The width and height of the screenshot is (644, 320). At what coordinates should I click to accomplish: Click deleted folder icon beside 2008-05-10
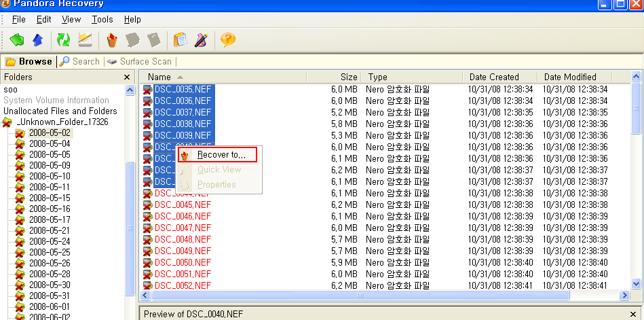click(x=20, y=177)
